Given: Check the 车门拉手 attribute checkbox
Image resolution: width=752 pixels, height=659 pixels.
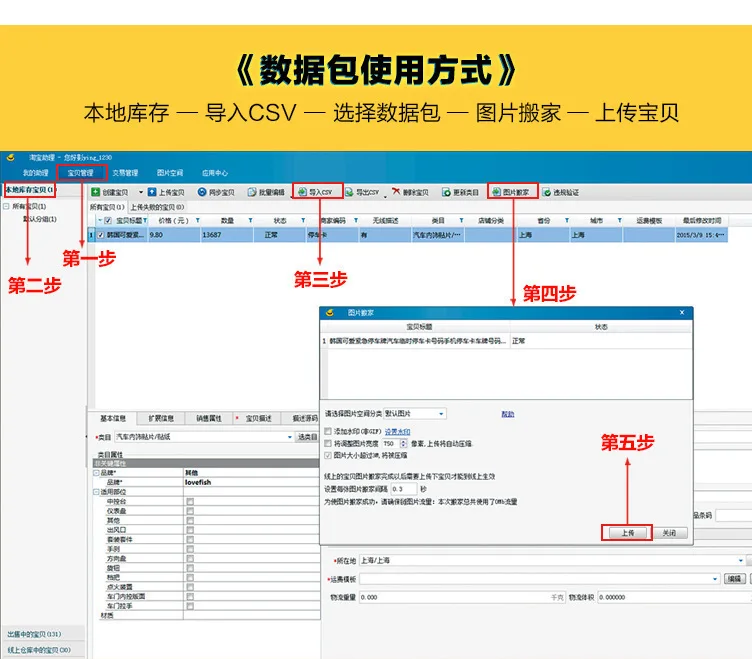Looking at the screenshot, I should point(190,606).
